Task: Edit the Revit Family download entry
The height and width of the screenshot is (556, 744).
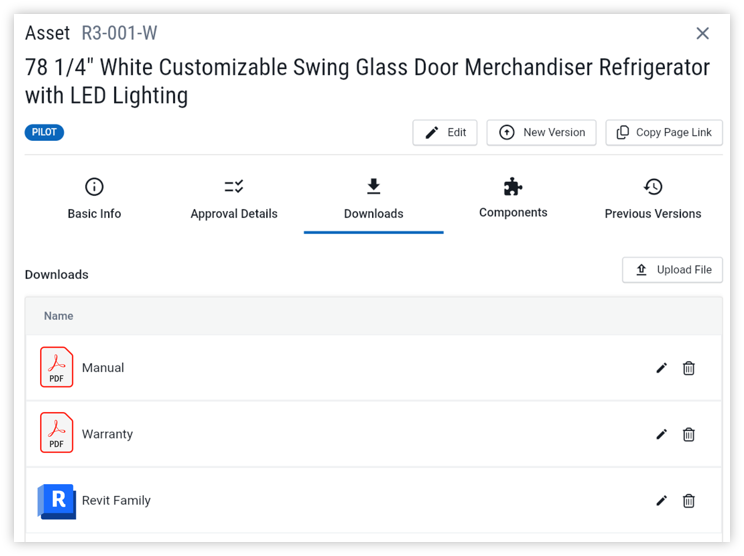Action: tap(661, 500)
